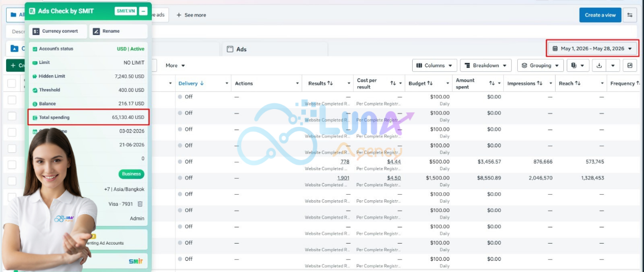Click the Limit row icon
The height and width of the screenshot is (272, 644).
pyautogui.click(x=35, y=62)
